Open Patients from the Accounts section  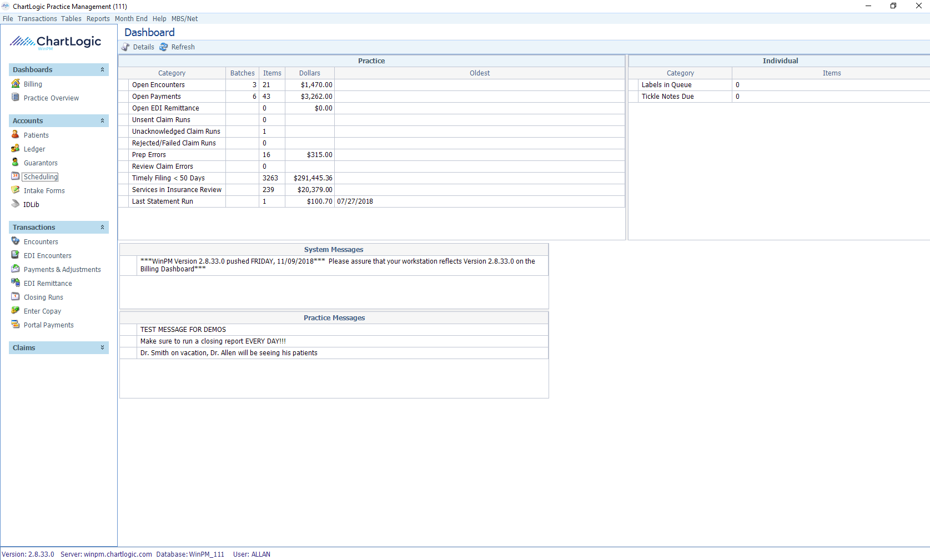point(37,135)
